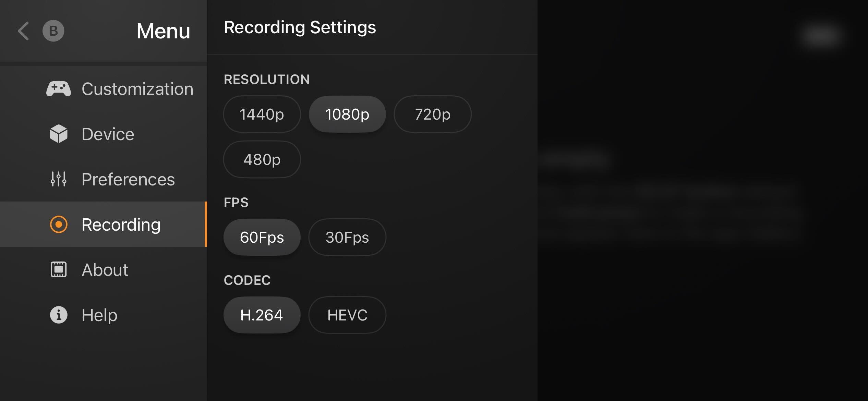Click the Recording Settings heading
The height and width of the screenshot is (401, 868).
pyautogui.click(x=300, y=27)
